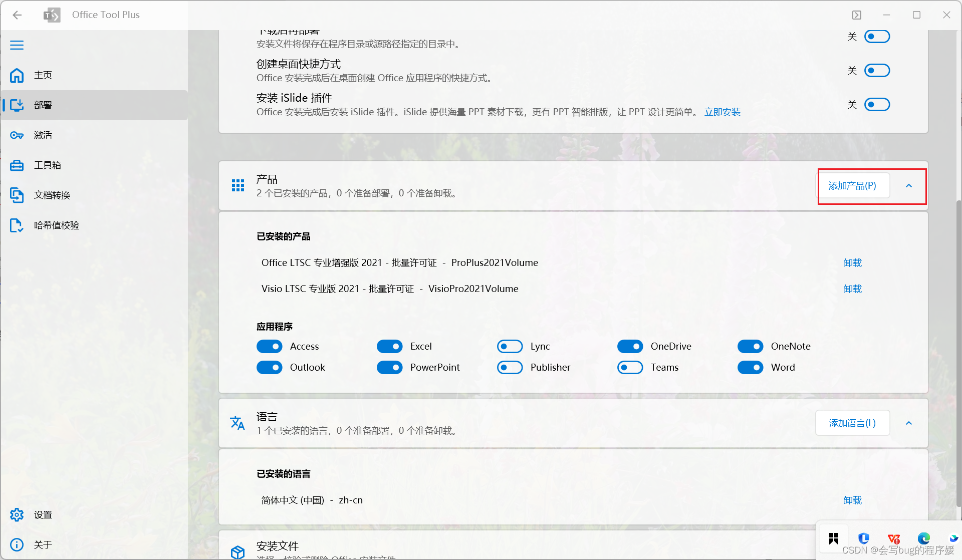The height and width of the screenshot is (560, 962).
Task: Click the back arrow in the title bar
Action: click(x=17, y=15)
